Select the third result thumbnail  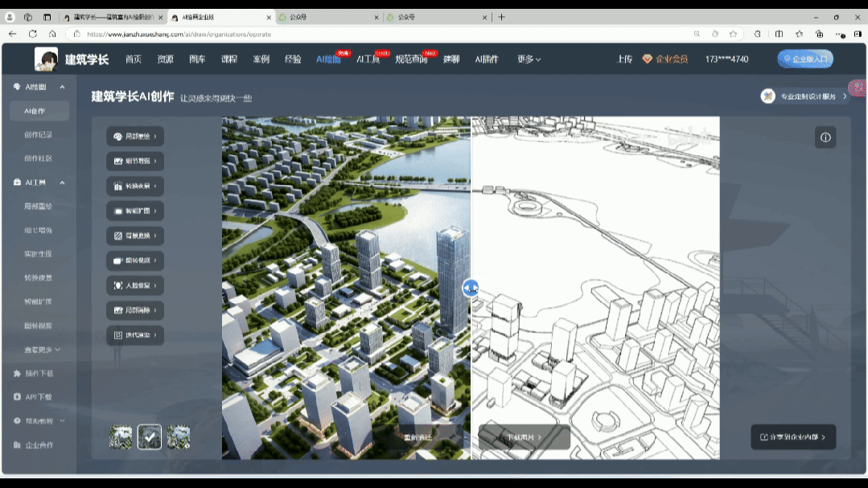[x=179, y=437]
